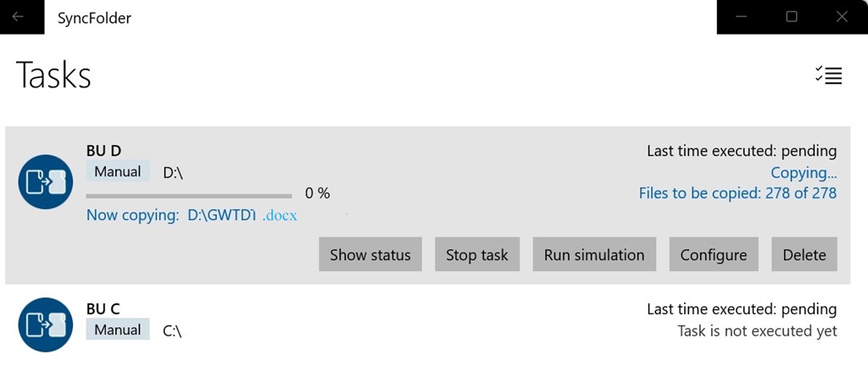The image size is (868, 377).
Task: Select the Manual tag on BU C
Action: pos(118,330)
